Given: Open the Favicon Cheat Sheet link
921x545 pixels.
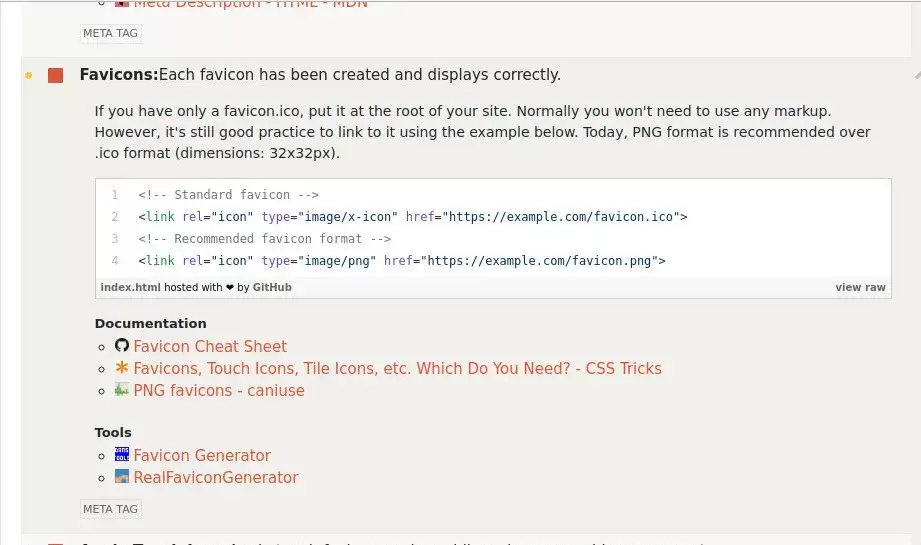Looking at the screenshot, I should tap(210, 346).
